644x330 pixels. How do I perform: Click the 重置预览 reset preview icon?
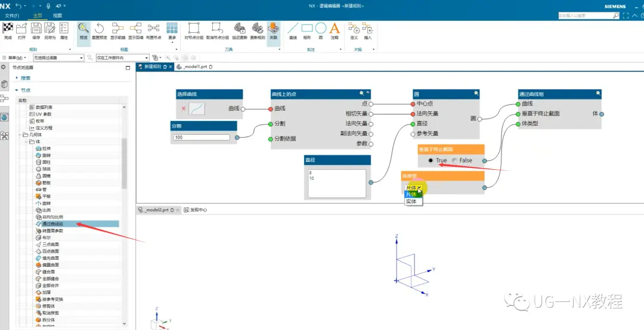click(99, 29)
